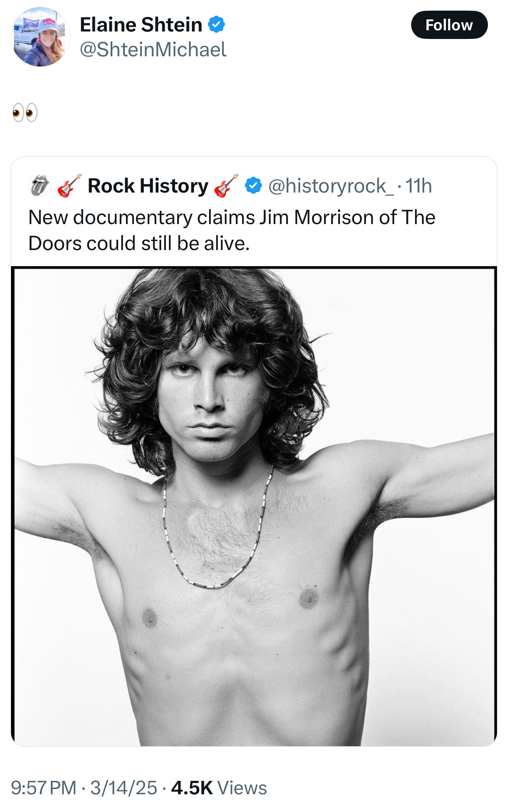View the 4.5K Views count

click(x=219, y=788)
